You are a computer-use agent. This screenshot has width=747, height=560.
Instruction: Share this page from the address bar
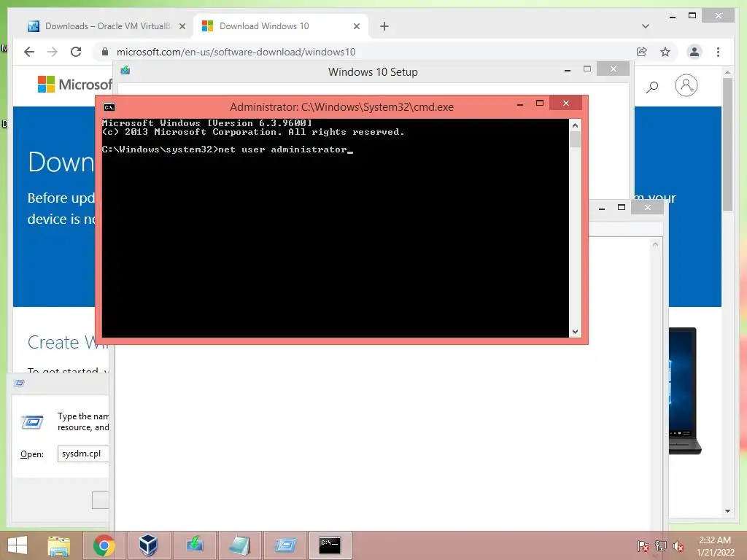coord(642,52)
